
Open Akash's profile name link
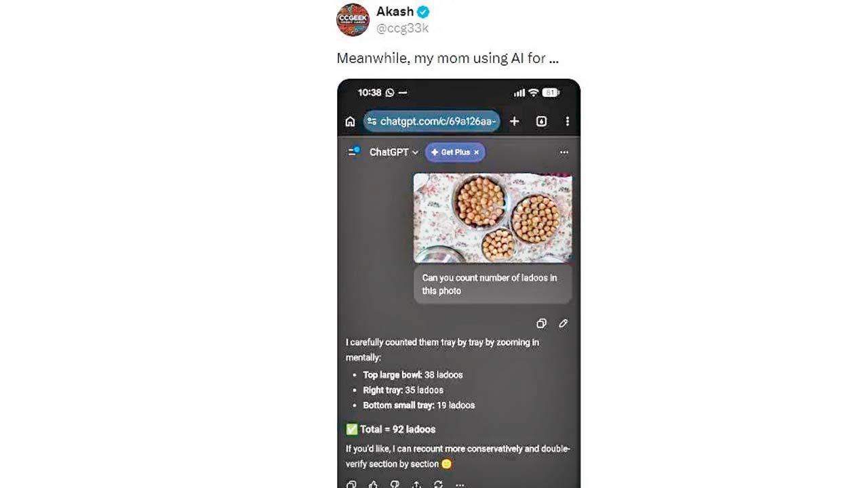point(395,12)
